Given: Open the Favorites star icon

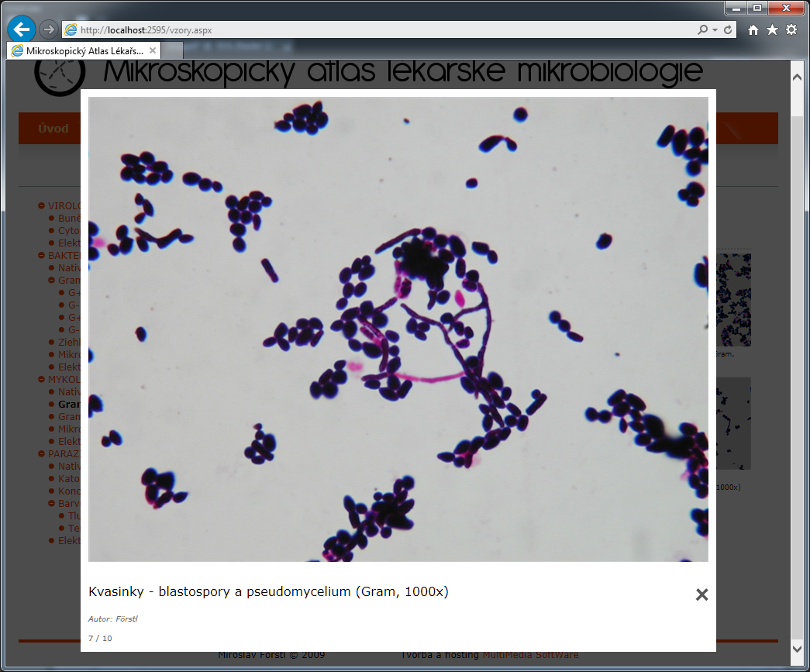Looking at the screenshot, I should click(x=772, y=29).
